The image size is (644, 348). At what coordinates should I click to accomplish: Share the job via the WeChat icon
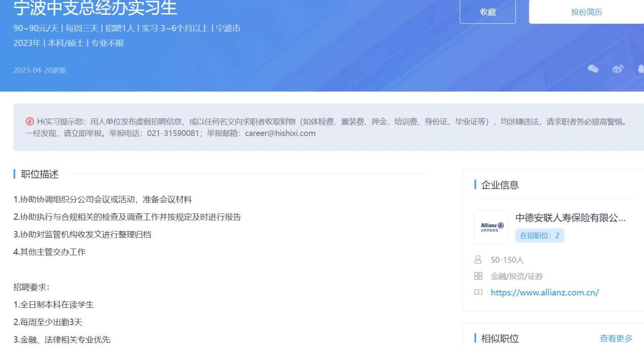pos(593,70)
